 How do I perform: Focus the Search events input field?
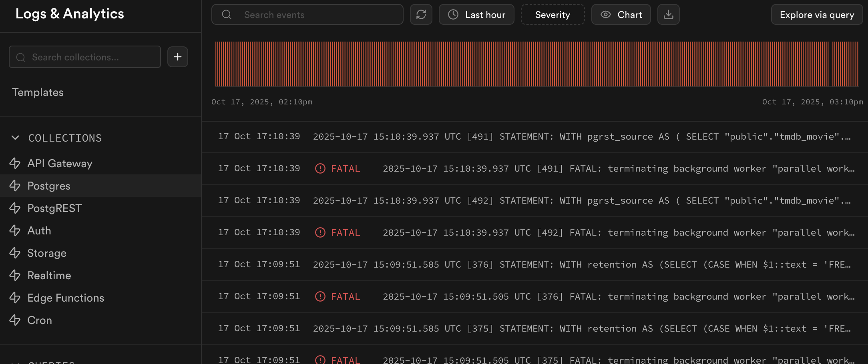point(307,15)
